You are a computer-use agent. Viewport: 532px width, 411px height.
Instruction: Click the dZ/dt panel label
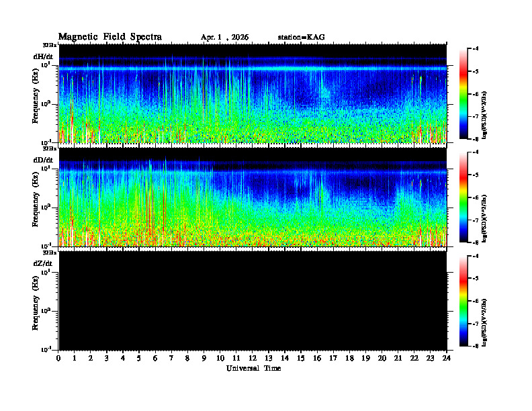[x=43, y=263]
